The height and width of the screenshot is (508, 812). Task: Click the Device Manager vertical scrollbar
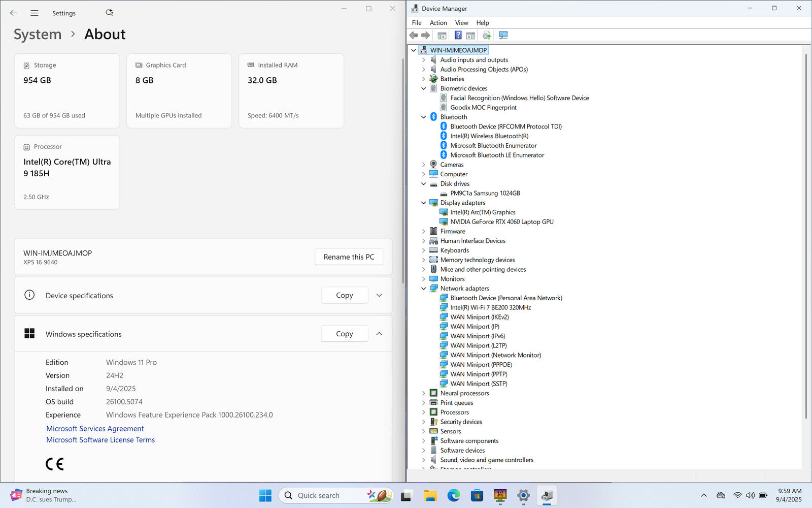[x=806, y=236]
